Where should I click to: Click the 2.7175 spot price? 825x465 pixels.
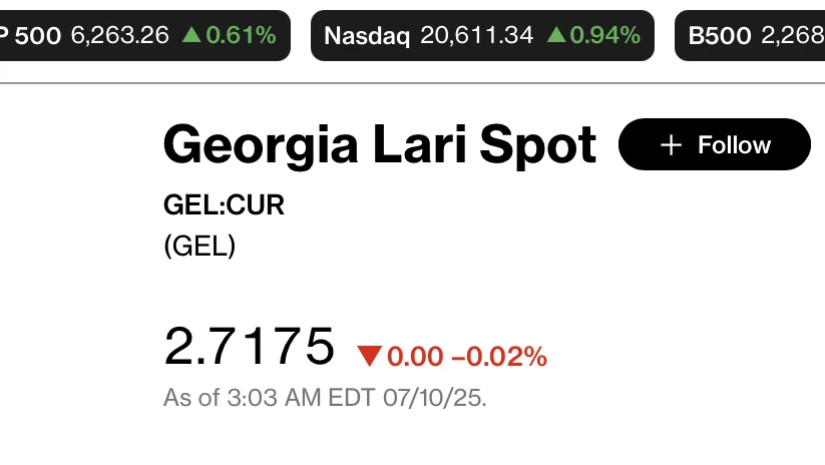coord(249,346)
